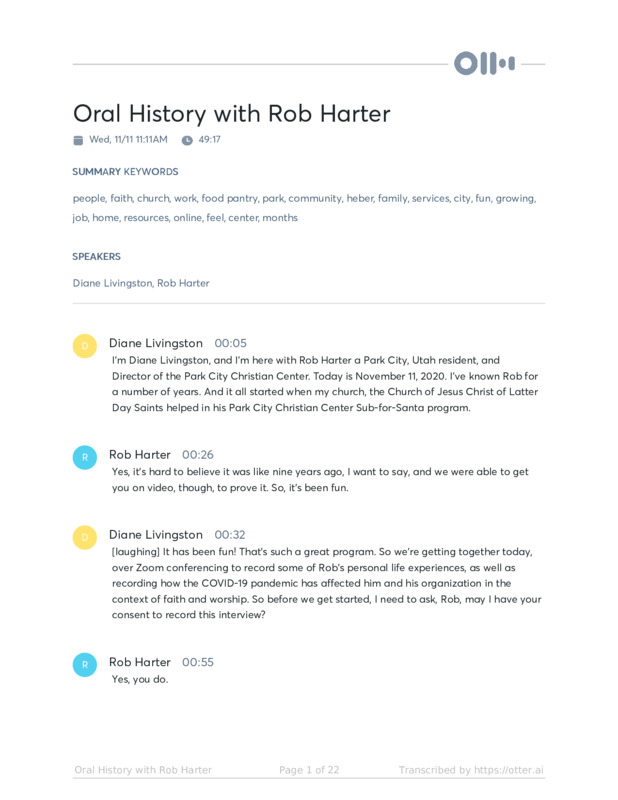Click the Otter logo in header
The height and width of the screenshot is (800, 618).
[x=484, y=64]
